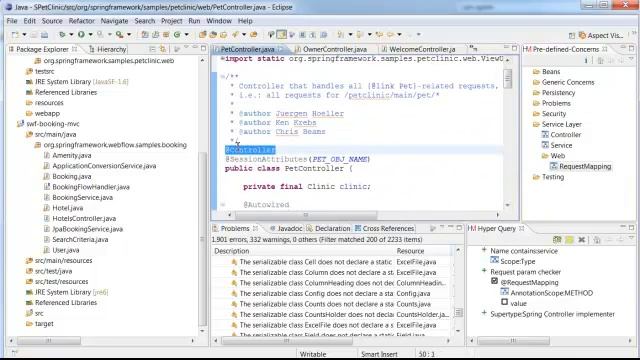Sort by the Description column header

tap(303, 251)
